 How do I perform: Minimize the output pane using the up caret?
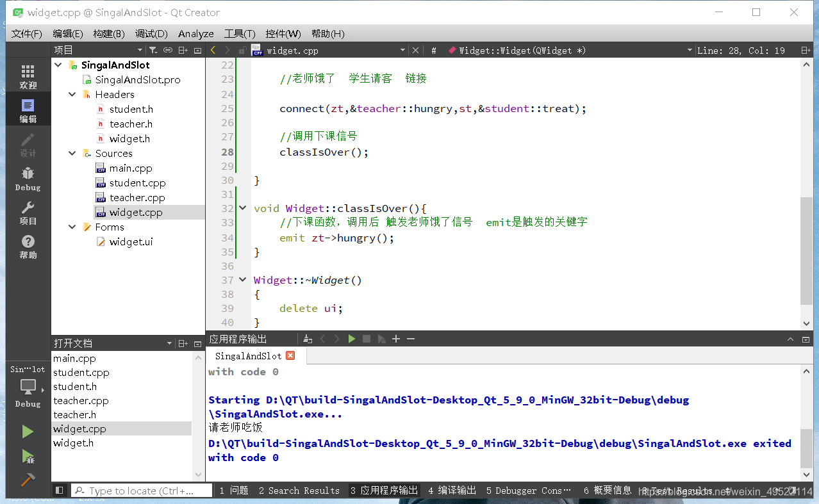790,339
